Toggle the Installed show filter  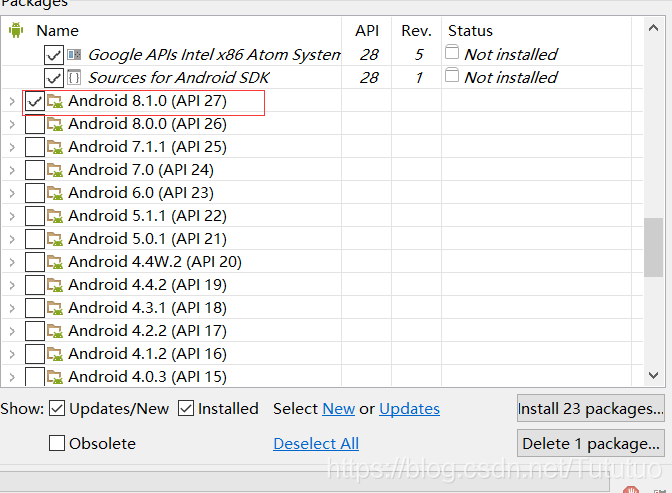186,409
